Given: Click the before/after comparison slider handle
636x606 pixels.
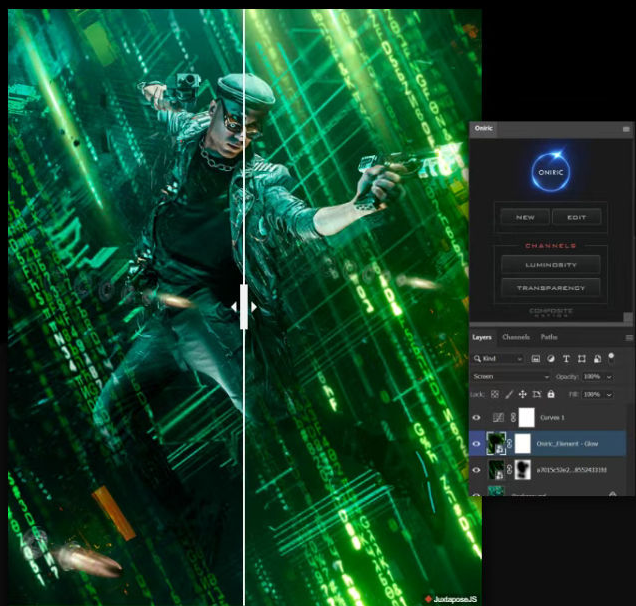Looking at the screenshot, I should point(244,307).
